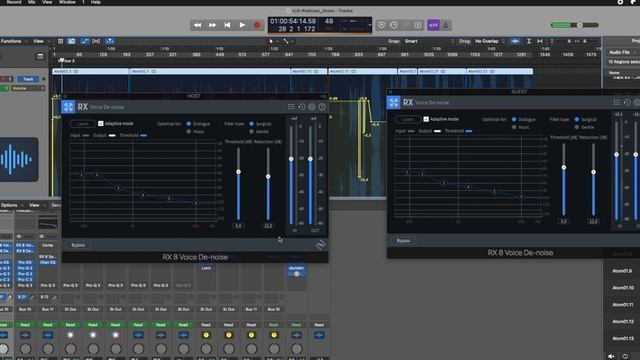Viewport: 640px width, 360px height.
Task: Open the Help menu in menu bar
Action: (96, 2)
